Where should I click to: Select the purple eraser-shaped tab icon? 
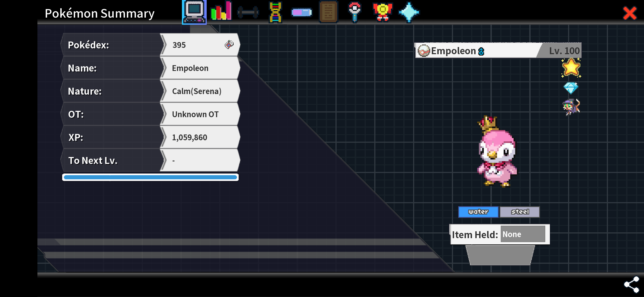click(302, 12)
